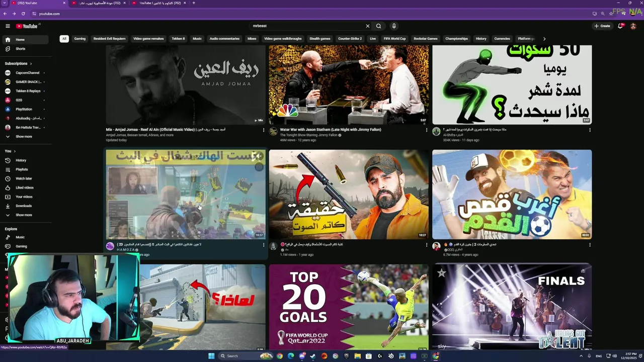Click the YouTube logo
The height and width of the screenshot is (362, 644).
27,26
